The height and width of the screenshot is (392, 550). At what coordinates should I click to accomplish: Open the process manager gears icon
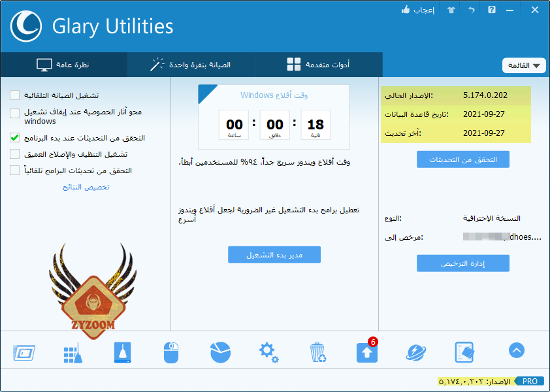268,353
